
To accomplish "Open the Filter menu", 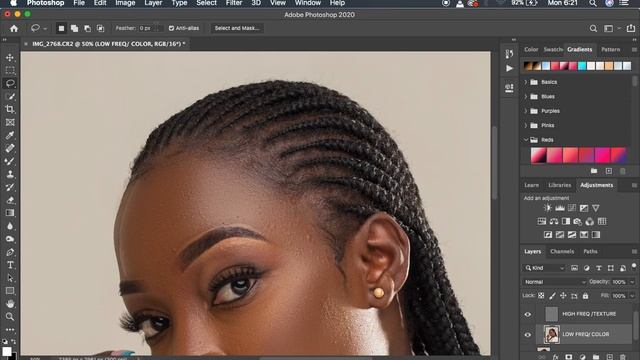I will click(234, 3).
